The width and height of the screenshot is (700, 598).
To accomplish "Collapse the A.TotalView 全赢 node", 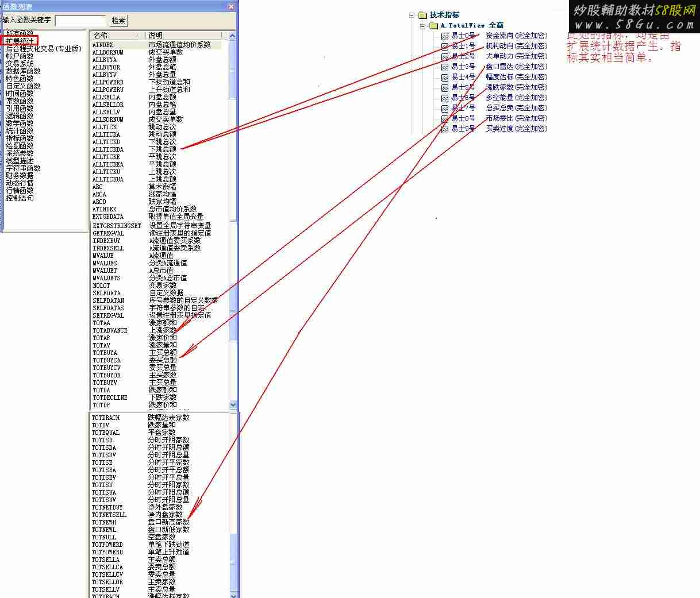I will [422, 25].
